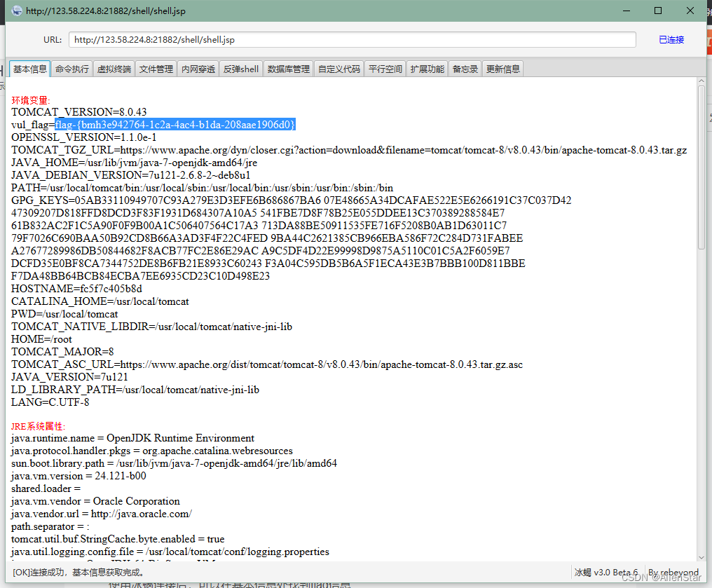Click the tomcat.util.buf.StringCache.byte.enabled line
This screenshot has height=588, width=712.
118,538
